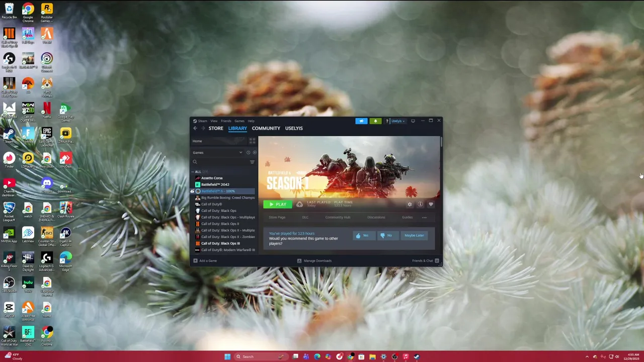Open the Steam menu
This screenshot has width=644, height=362.
pos(202,121)
